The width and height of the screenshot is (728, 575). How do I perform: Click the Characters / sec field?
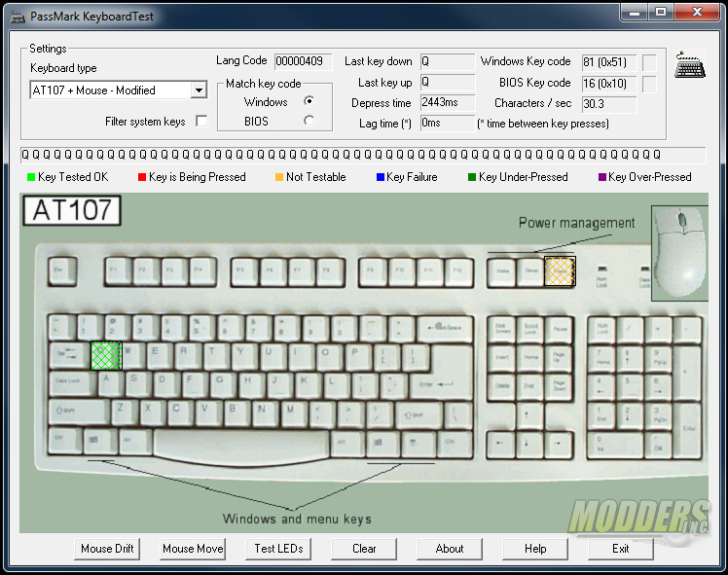pos(609,104)
